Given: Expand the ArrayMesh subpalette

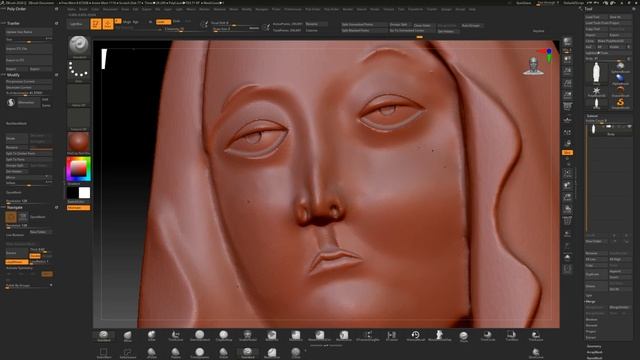Looking at the screenshot, I should [594, 352].
